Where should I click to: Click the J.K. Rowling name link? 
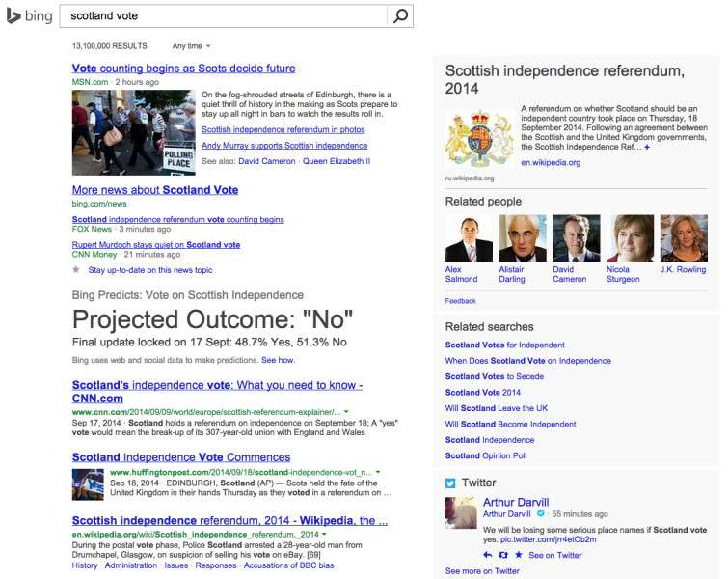point(683,269)
